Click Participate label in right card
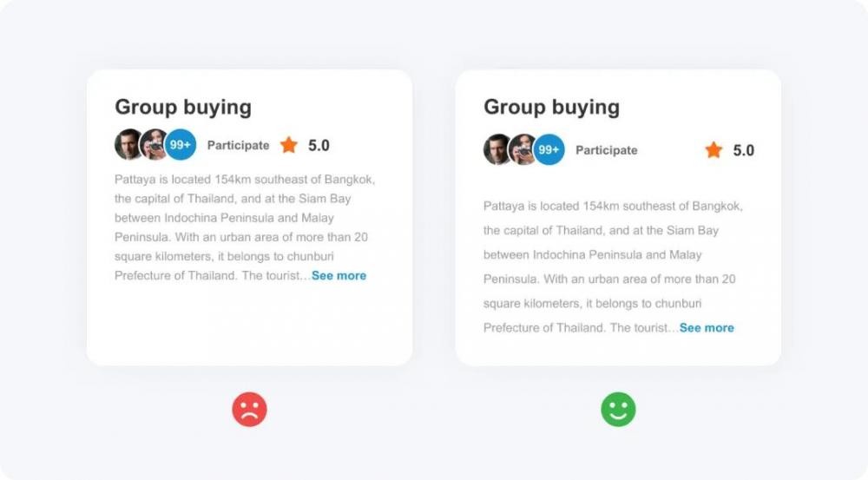 point(606,150)
